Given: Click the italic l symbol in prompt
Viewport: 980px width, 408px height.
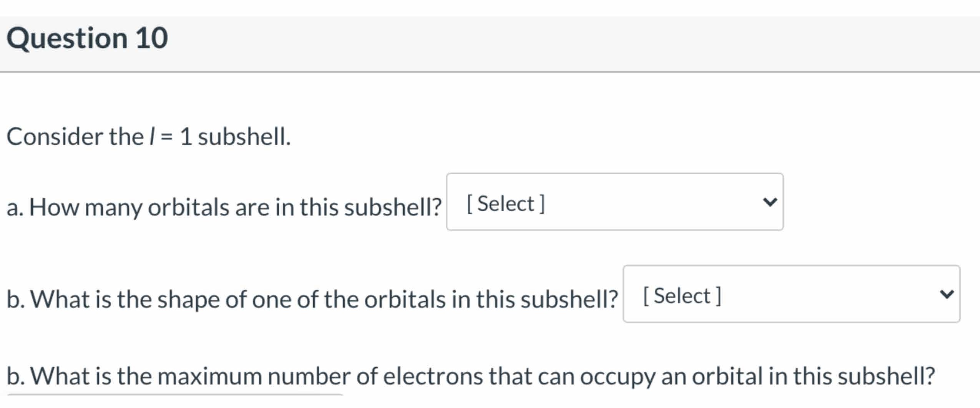Looking at the screenshot, I should [x=152, y=137].
